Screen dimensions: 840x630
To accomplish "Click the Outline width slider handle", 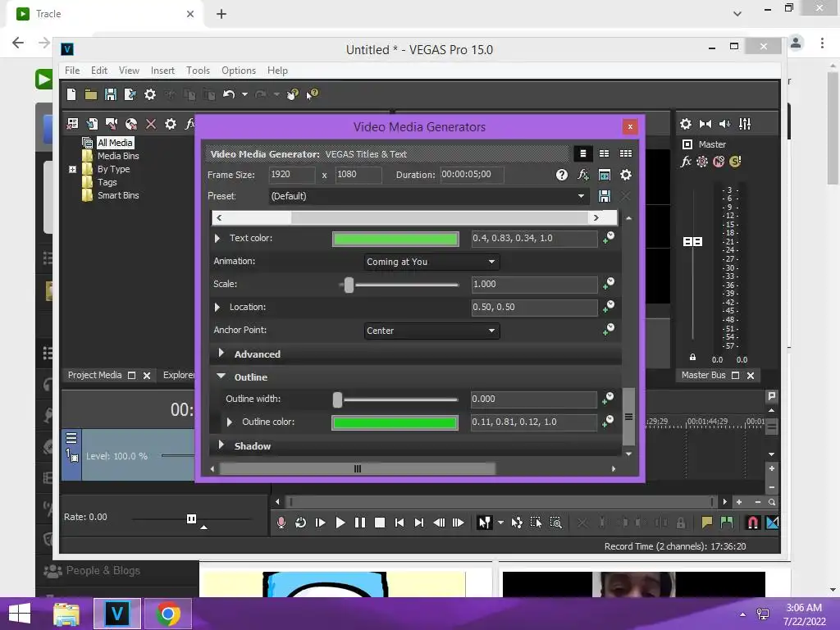I will point(337,399).
